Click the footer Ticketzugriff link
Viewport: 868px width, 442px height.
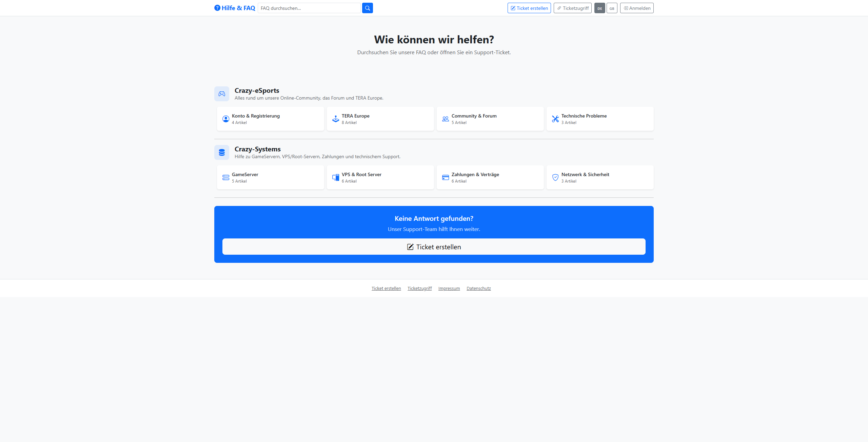(x=420, y=289)
